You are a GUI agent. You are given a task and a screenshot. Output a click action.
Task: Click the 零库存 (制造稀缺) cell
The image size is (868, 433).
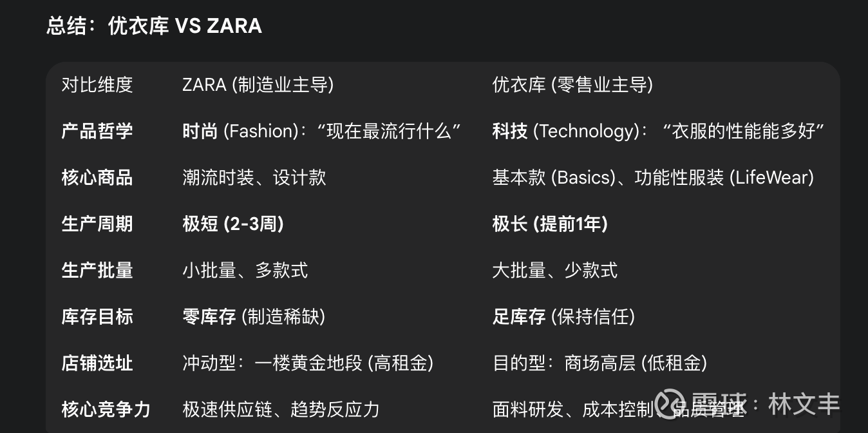[x=254, y=316]
